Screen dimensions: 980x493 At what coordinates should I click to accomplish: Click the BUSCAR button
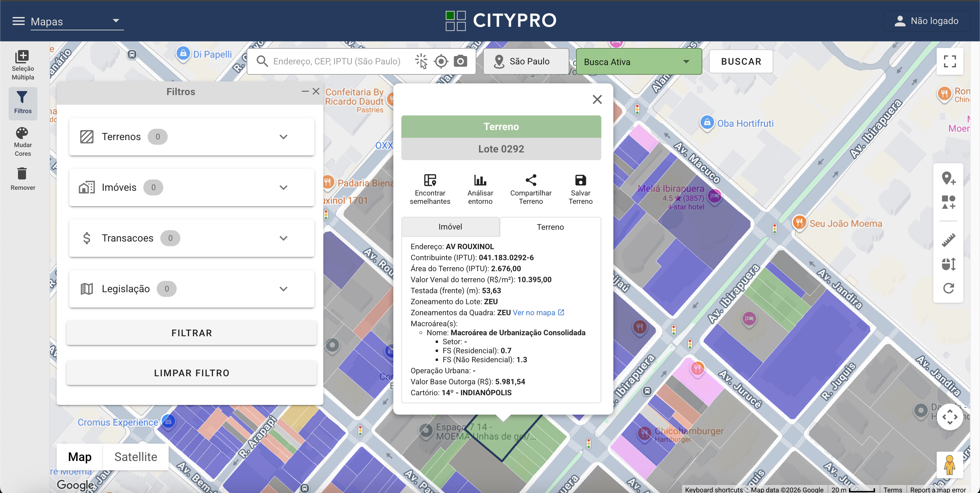tap(741, 61)
